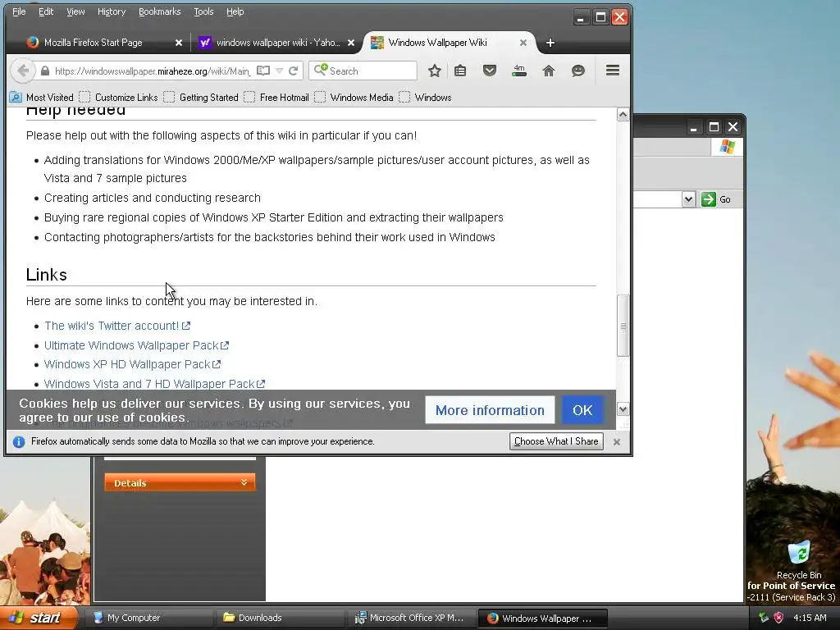This screenshot has width=840, height=630.
Task: Switch to Microsoft Office XP taskbar button
Action: click(x=410, y=618)
